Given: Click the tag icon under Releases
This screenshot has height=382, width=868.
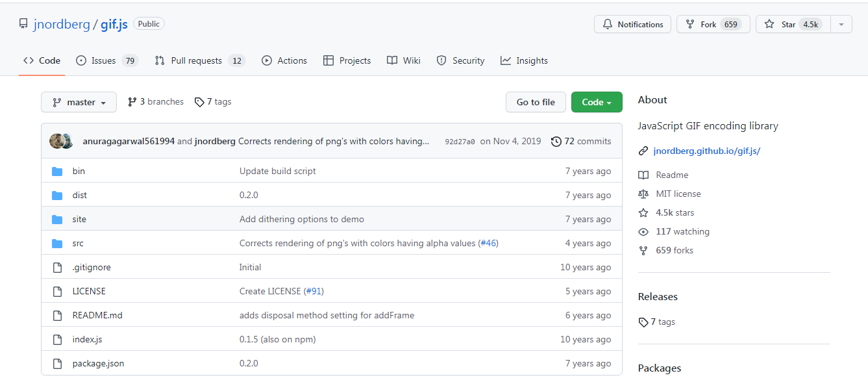Looking at the screenshot, I should coord(643,322).
